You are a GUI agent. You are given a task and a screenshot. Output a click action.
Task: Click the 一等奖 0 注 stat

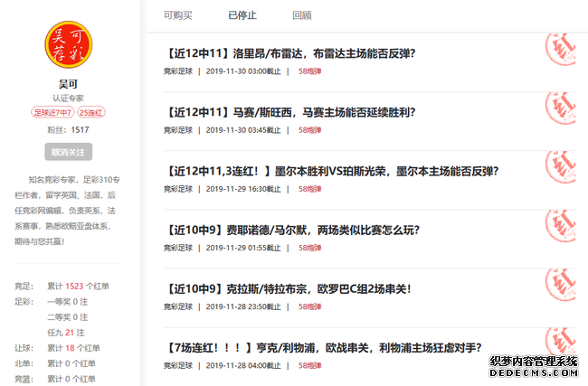[68, 302]
